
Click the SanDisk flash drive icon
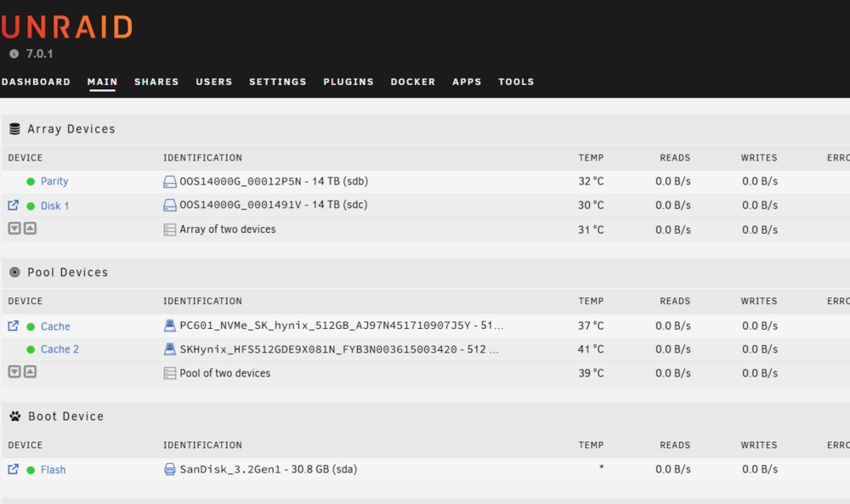pyautogui.click(x=170, y=469)
